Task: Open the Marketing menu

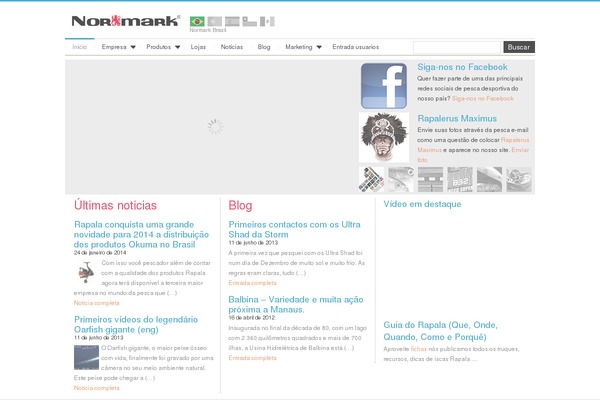Action: (298, 47)
